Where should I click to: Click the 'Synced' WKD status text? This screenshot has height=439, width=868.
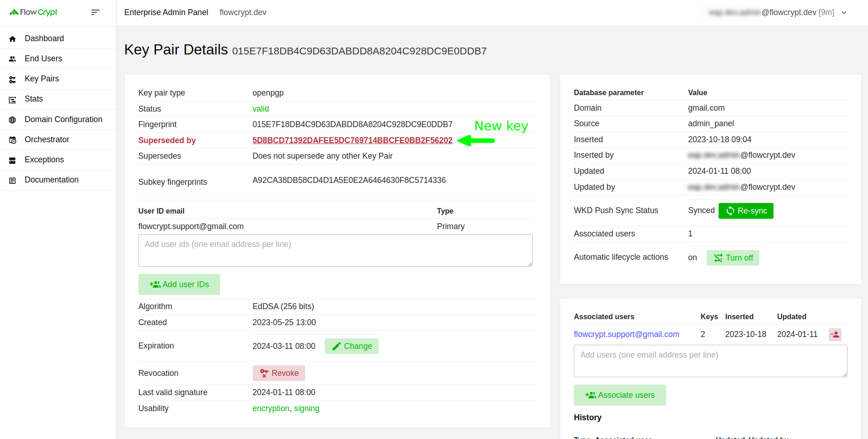point(701,210)
